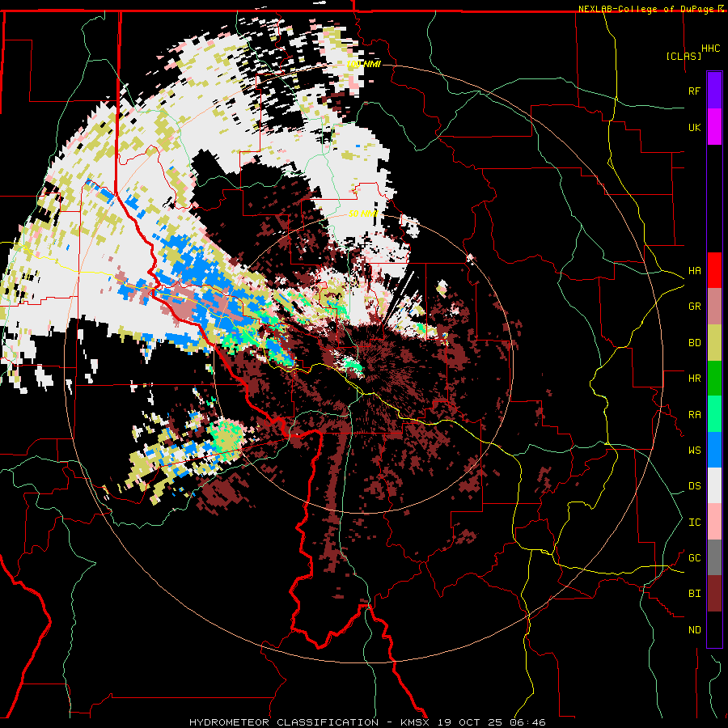Click the HA legend label
Screen dimensions: 728x728
click(x=694, y=270)
